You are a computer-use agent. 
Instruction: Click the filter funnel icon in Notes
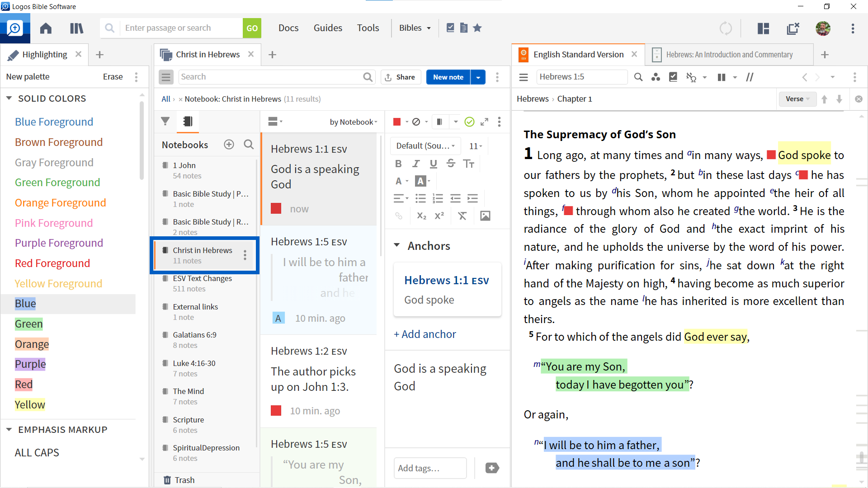[165, 121]
